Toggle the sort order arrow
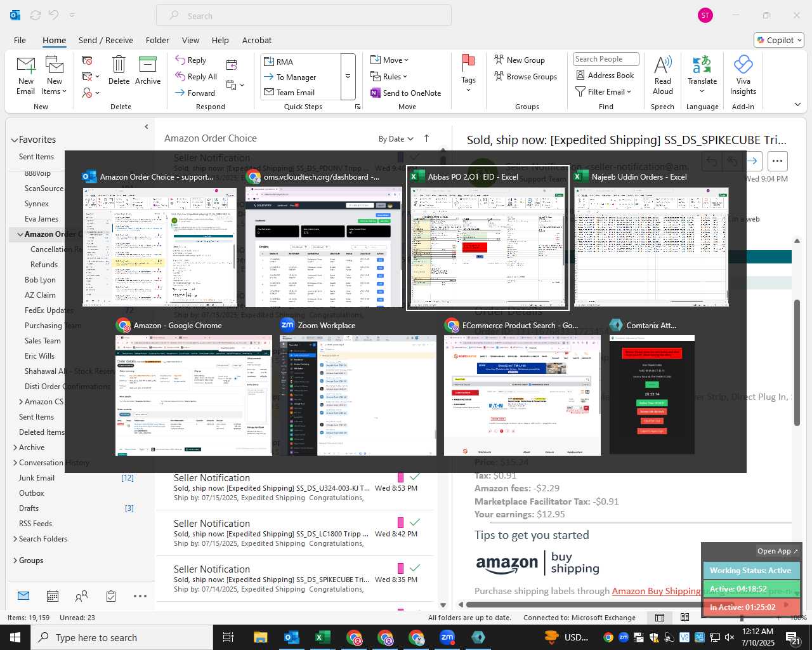 pyautogui.click(x=426, y=138)
